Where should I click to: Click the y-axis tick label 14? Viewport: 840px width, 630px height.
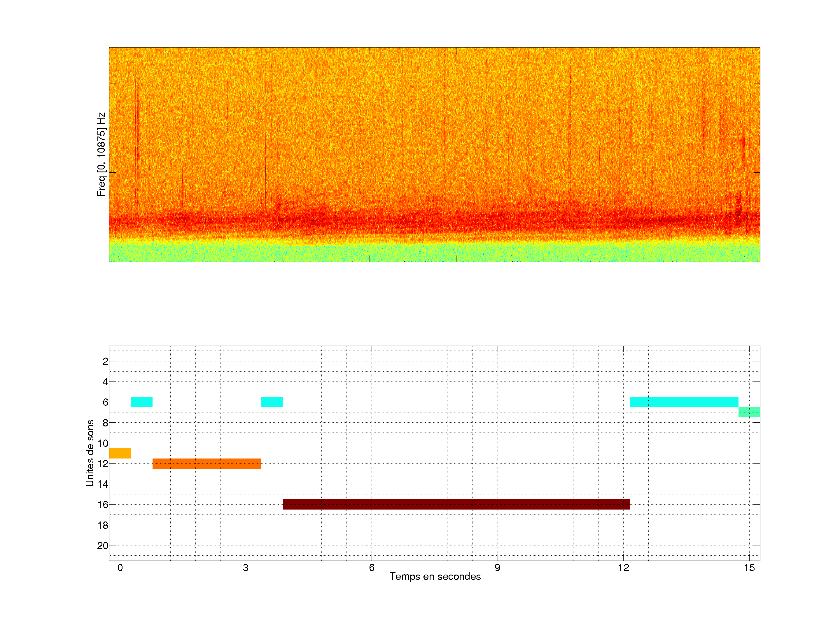coord(103,484)
